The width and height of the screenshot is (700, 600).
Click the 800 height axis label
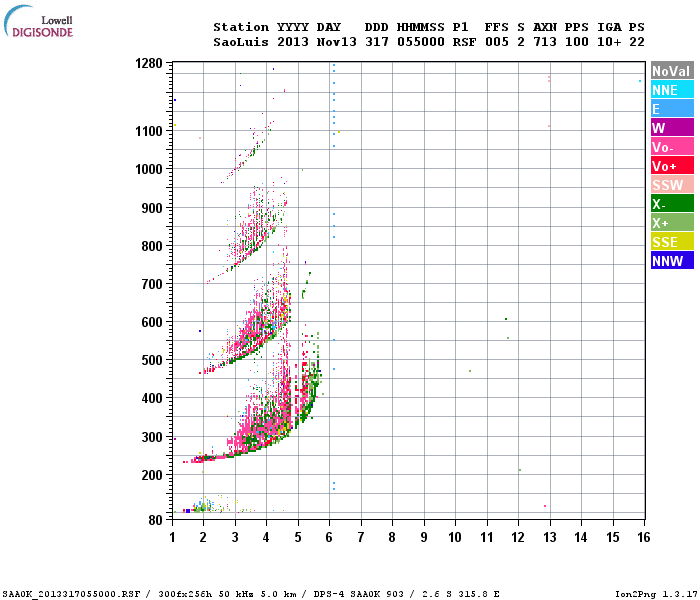(x=152, y=246)
